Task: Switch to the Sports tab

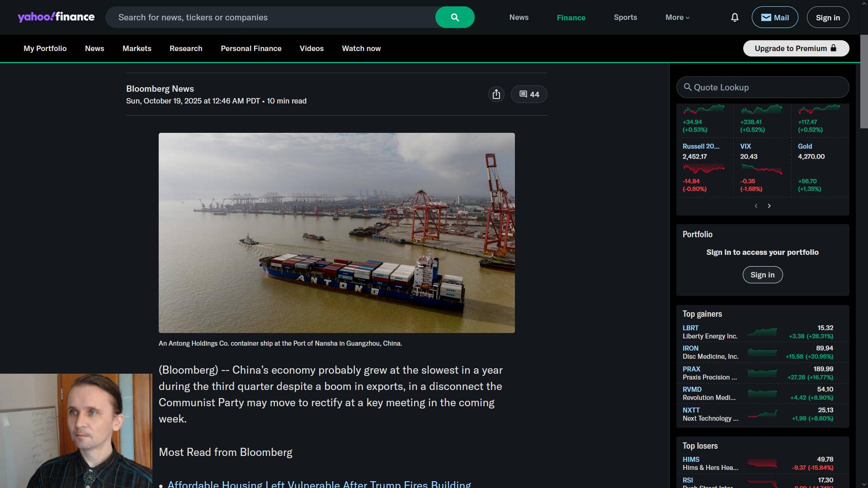Action: (625, 17)
